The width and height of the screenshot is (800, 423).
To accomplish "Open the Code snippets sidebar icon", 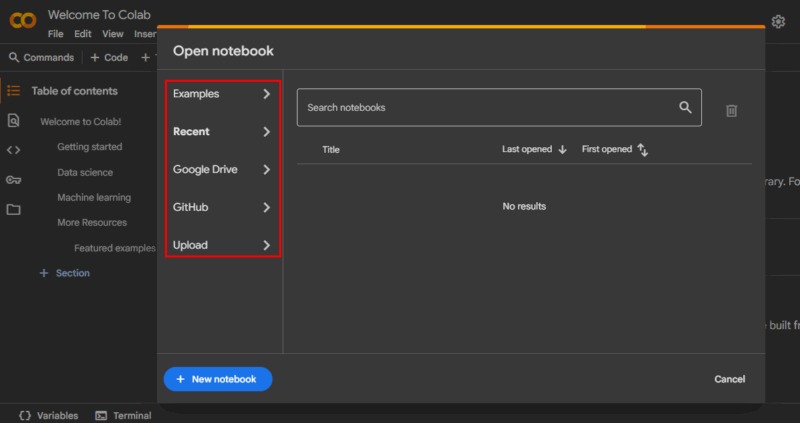I will click(x=14, y=151).
